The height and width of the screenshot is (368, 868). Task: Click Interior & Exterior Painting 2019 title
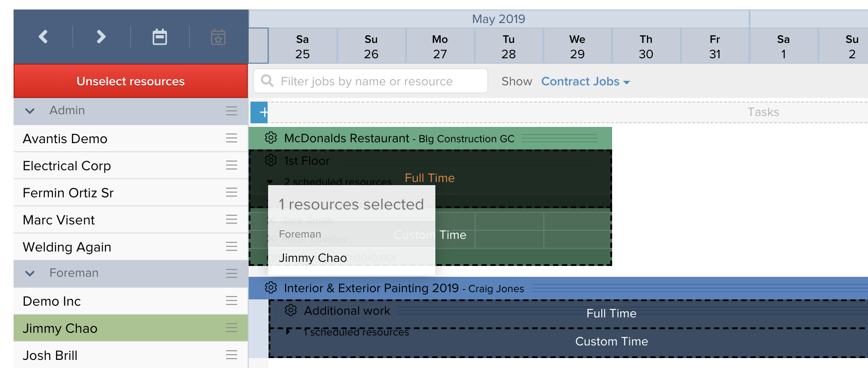click(371, 288)
